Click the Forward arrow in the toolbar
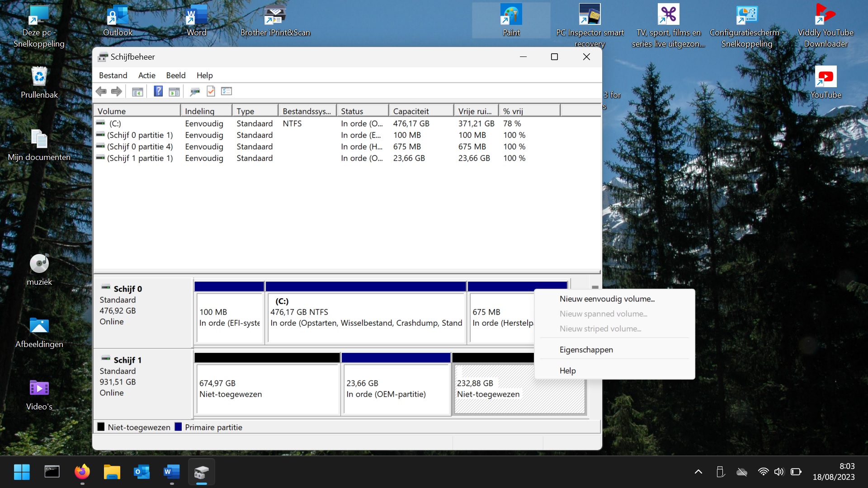 click(117, 91)
